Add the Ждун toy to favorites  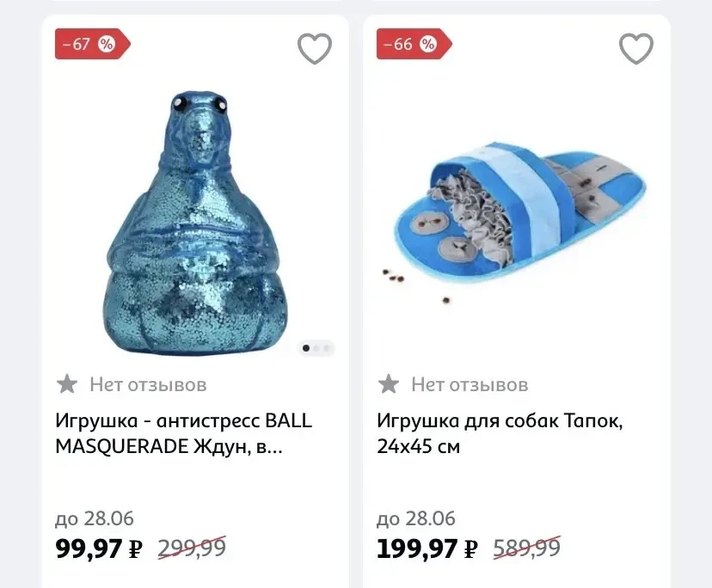point(315,49)
